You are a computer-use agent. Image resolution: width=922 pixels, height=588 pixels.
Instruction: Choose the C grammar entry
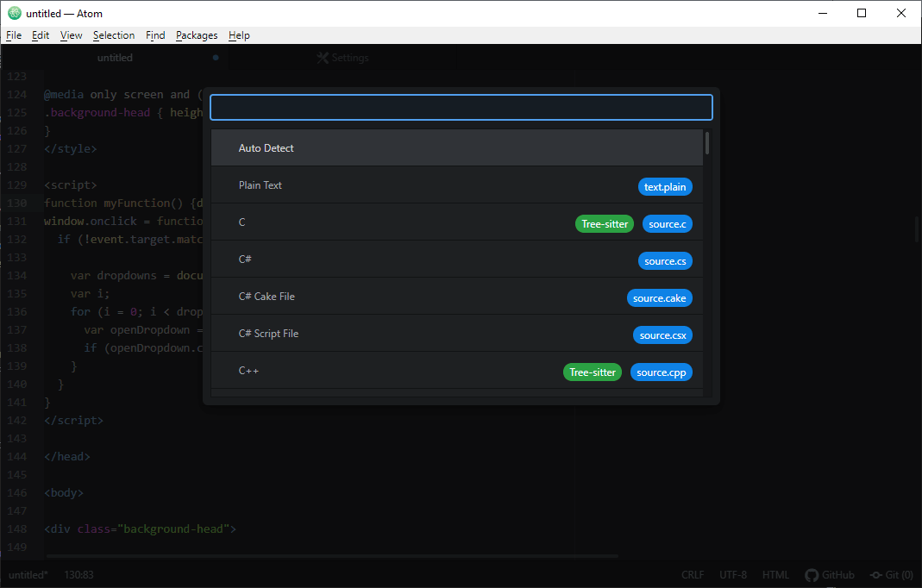click(x=457, y=222)
